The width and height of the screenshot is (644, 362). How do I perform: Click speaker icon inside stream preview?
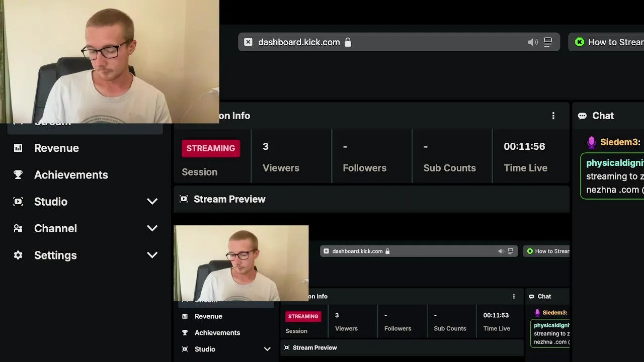click(x=501, y=251)
